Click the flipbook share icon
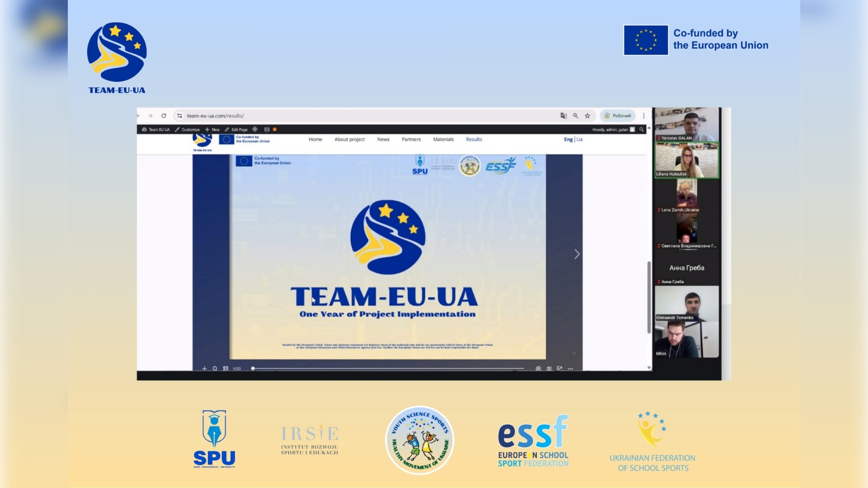The height and width of the screenshot is (488, 868). pos(560,368)
